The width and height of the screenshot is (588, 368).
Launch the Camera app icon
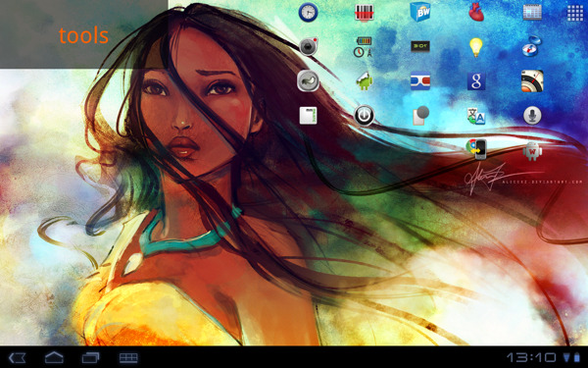(x=309, y=46)
